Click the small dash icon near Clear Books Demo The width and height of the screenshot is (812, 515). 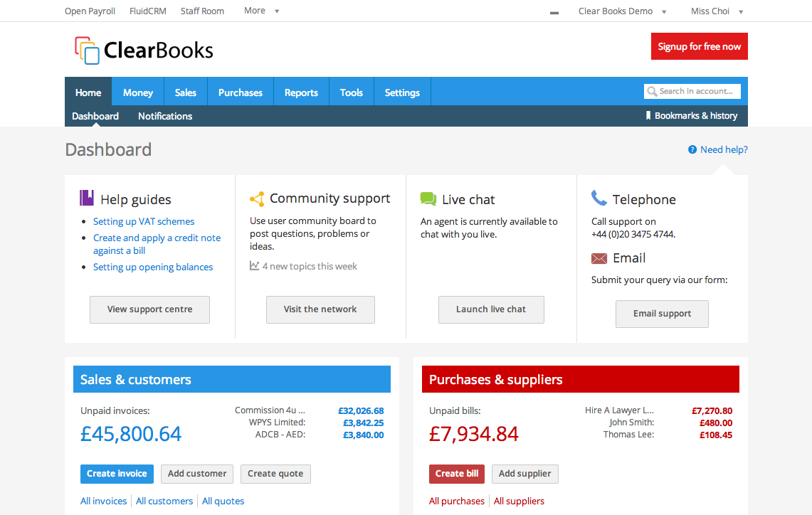point(554,13)
